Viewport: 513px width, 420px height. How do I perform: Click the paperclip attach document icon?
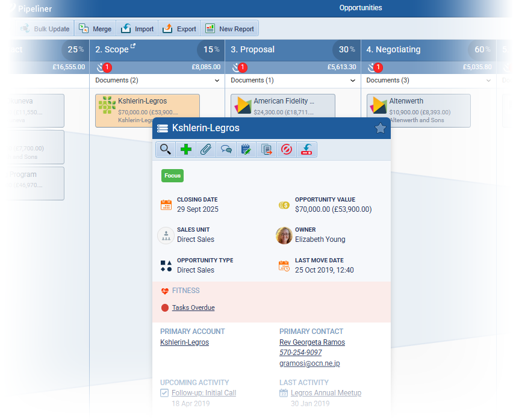206,150
